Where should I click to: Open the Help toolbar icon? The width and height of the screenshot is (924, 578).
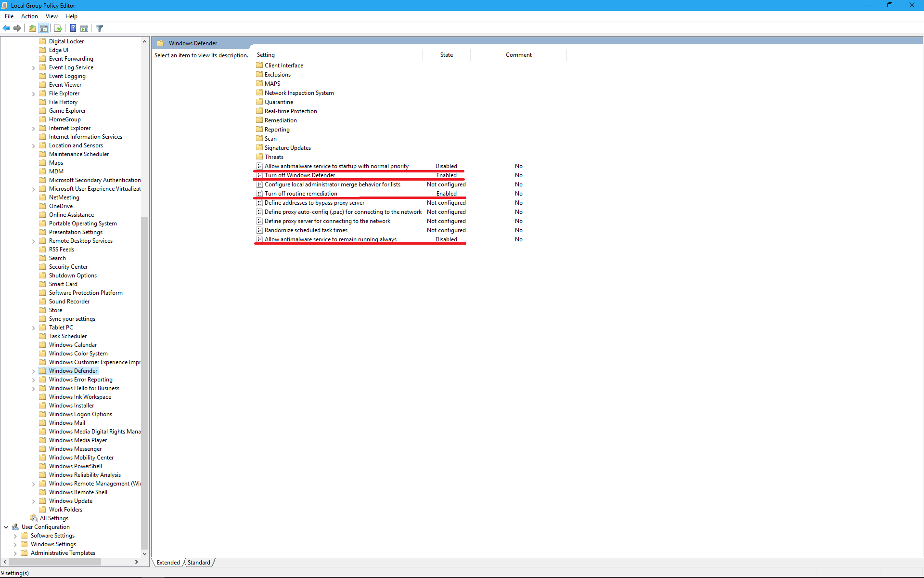coord(73,28)
